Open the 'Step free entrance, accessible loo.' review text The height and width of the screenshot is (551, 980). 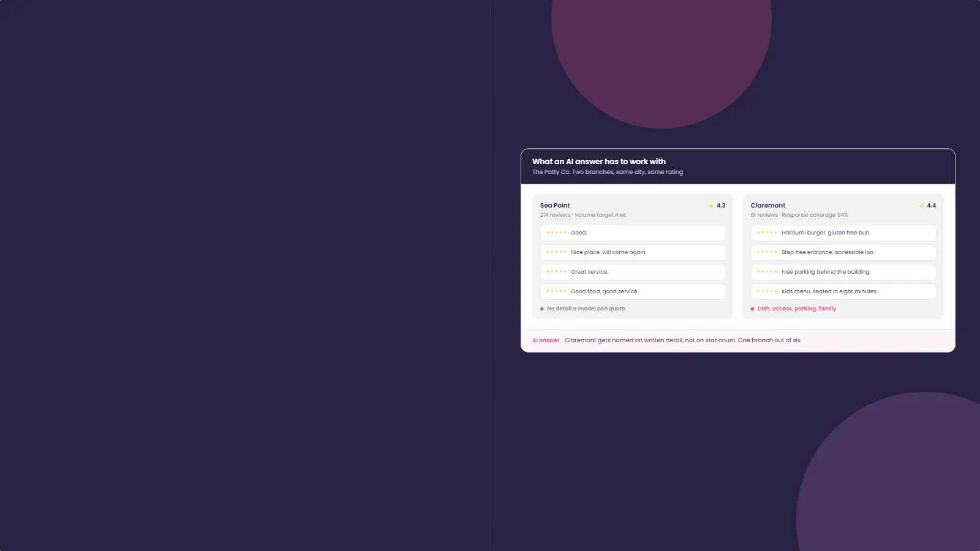(828, 252)
